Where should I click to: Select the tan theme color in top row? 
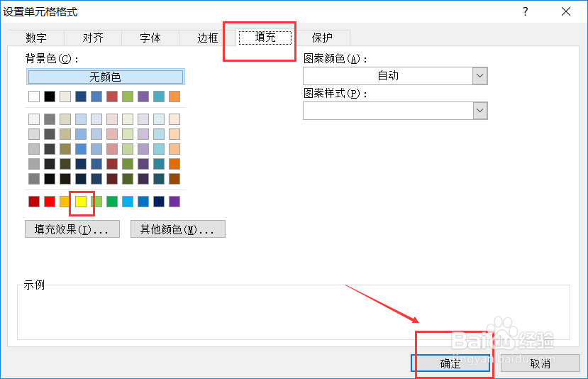(x=65, y=97)
